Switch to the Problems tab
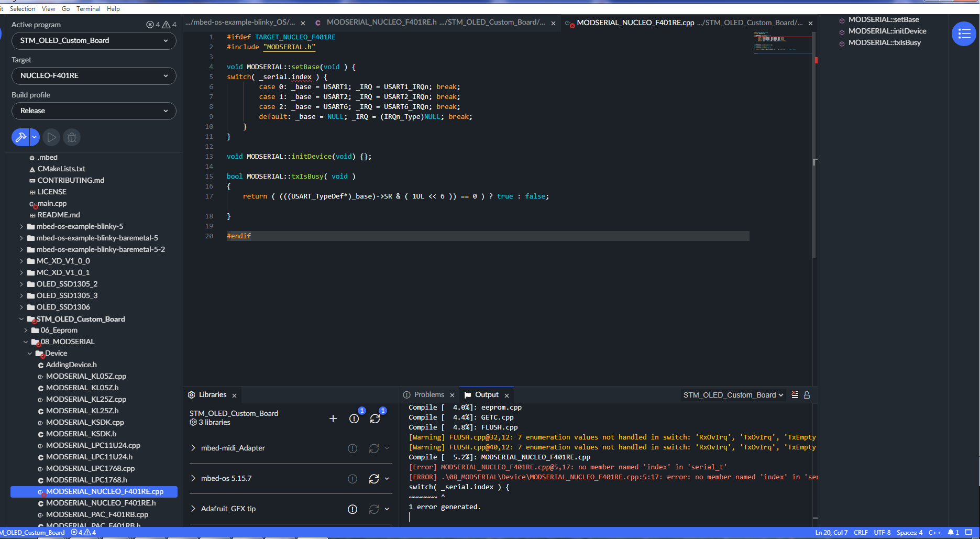Screen dimensions: 980x539 tap(428, 395)
